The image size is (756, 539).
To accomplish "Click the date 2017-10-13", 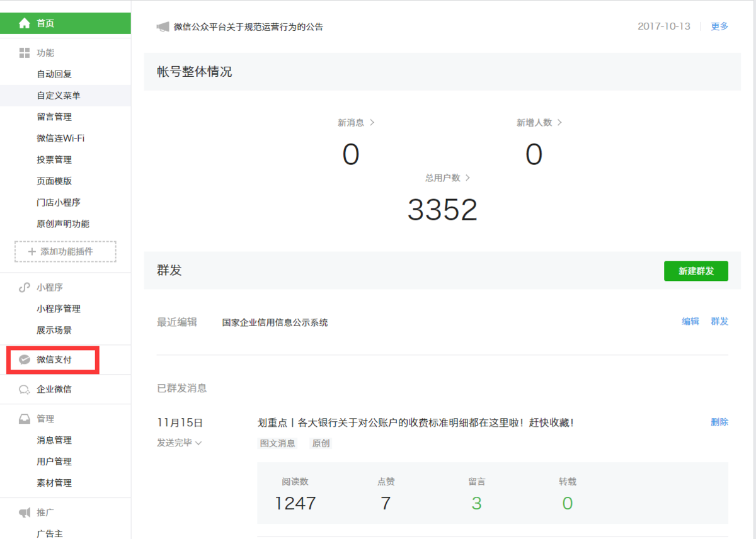I will [x=664, y=26].
